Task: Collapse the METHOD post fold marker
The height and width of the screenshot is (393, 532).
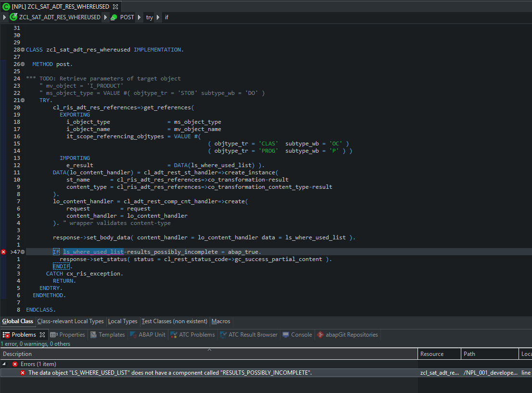Action: click(x=22, y=64)
